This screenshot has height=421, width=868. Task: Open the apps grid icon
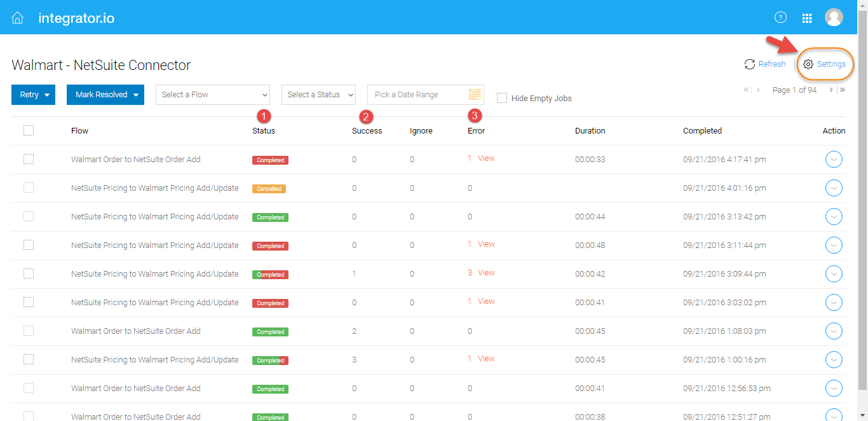pyautogui.click(x=807, y=18)
